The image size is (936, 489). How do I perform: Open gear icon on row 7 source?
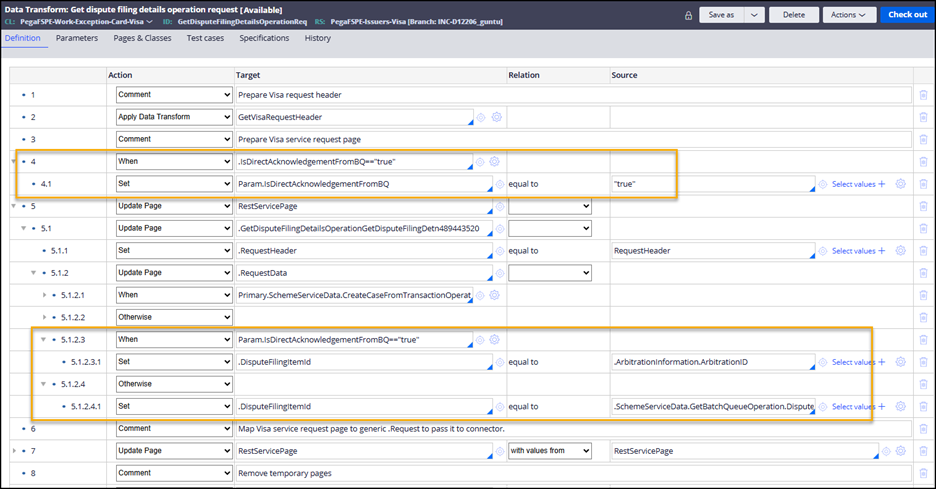point(901,451)
